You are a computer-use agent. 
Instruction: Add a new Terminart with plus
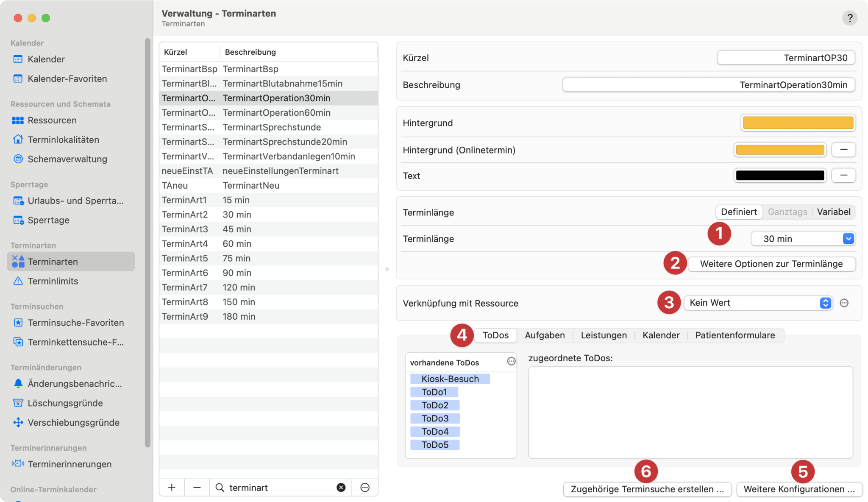point(172,488)
